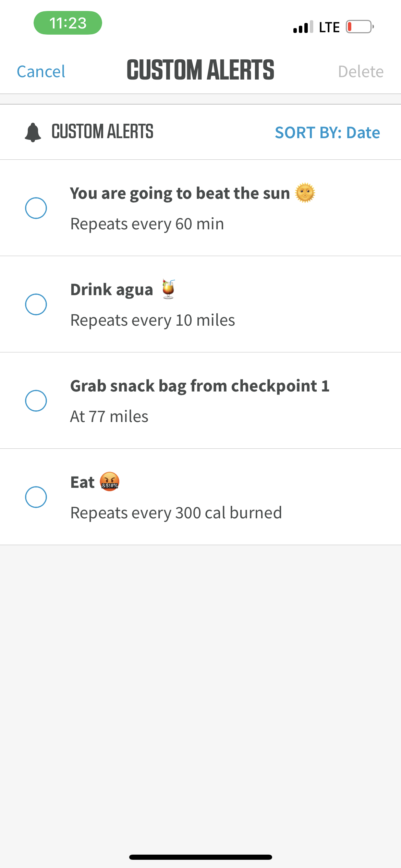Tap the battery indicator in status bar
Image resolution: width=401 pixels, height=868 pixels.
(359, 27)
